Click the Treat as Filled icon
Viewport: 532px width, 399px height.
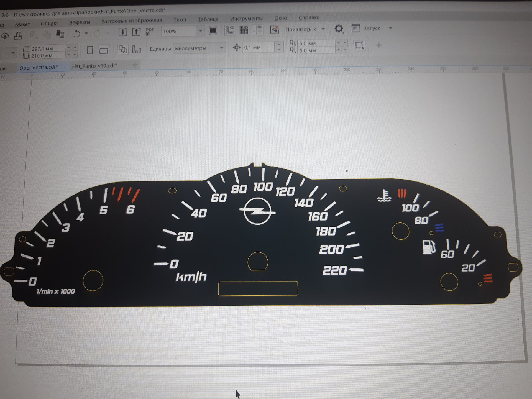pos(359,45)
